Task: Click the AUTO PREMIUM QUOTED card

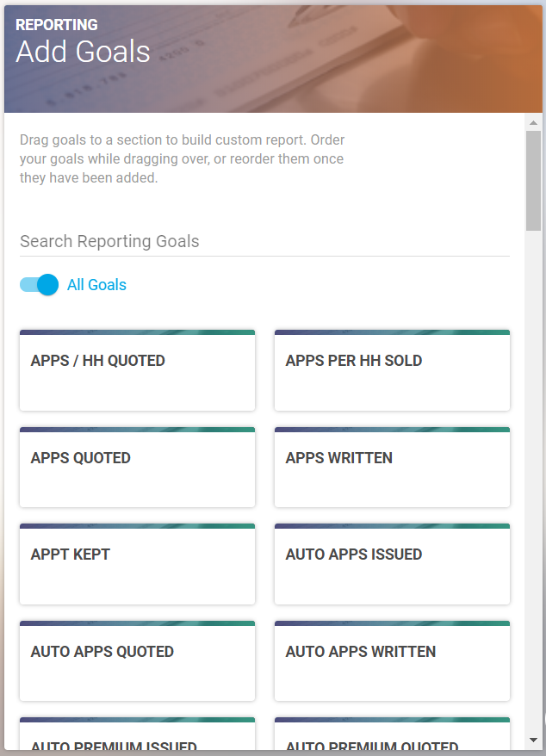Action: 392,734
